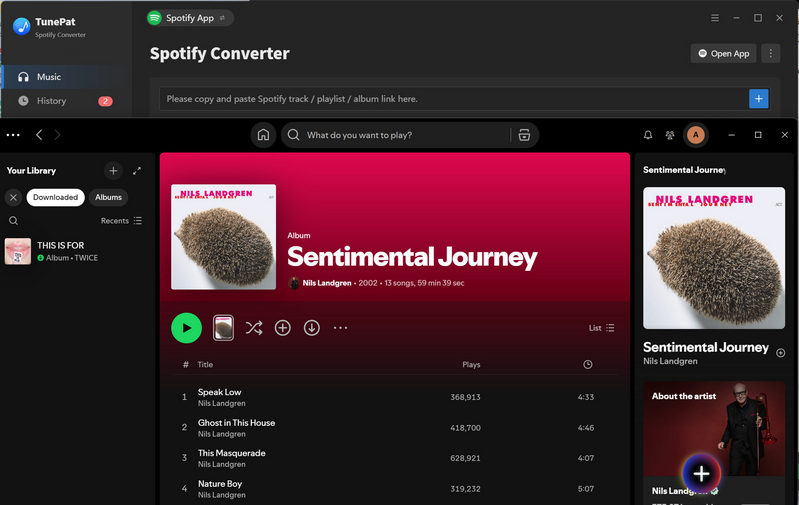Open artist Nils Landgren link in the album header
The image size is (799, 505).
click(x=327, y=283)
